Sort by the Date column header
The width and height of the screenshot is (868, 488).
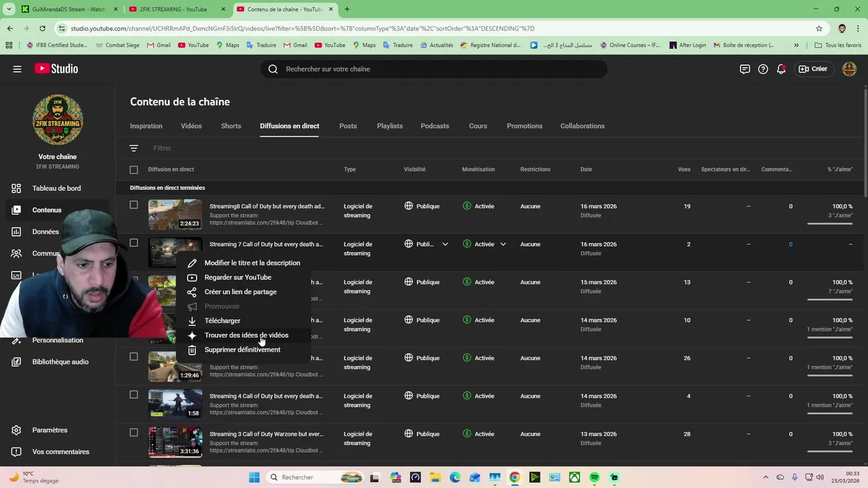click(586, 169)
